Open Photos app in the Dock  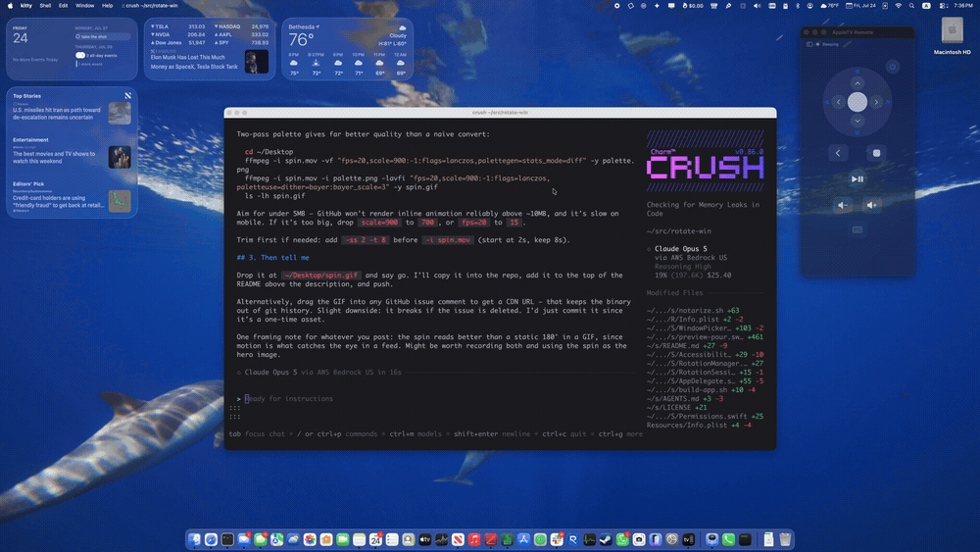pyautogui.click(x=310, y=539)
